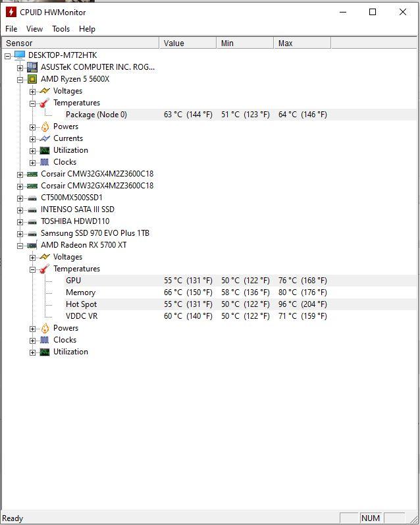420x525 pixels.
Task: Click the Samsung SSD 970 EVO drive icon
Action: (32, 233)
